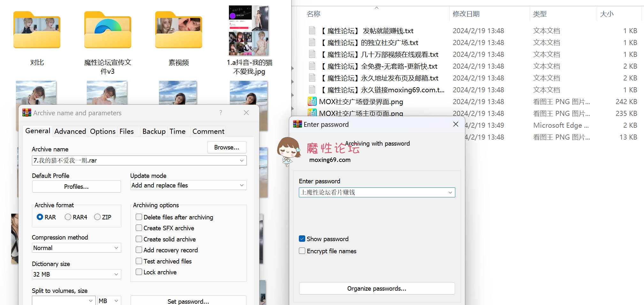The width and height of the screenshot is (644, 305).
Task: Select the 【魔性论坛】发帖就能赚钱.txt file row
Action: (x=473, y=31)
